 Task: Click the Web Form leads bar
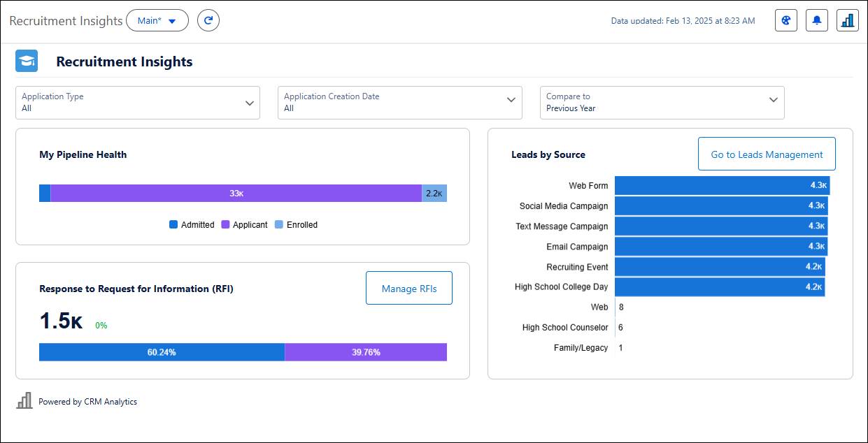point(722,185)
